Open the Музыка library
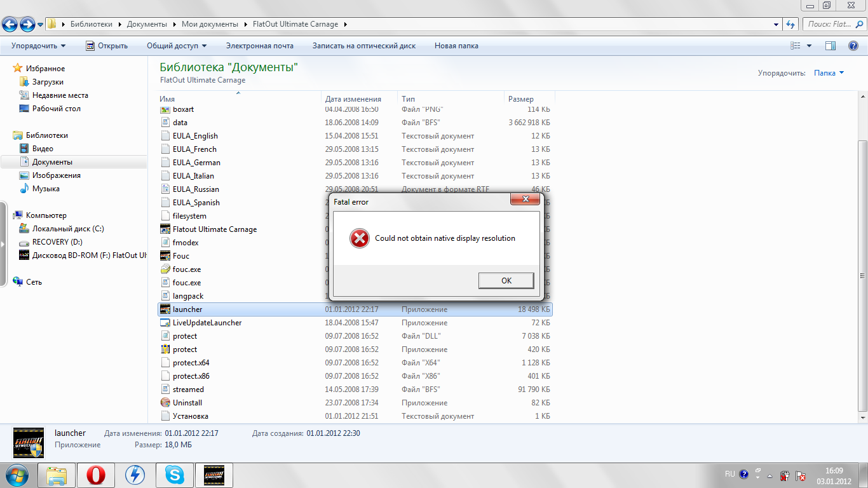 [46, 189]
